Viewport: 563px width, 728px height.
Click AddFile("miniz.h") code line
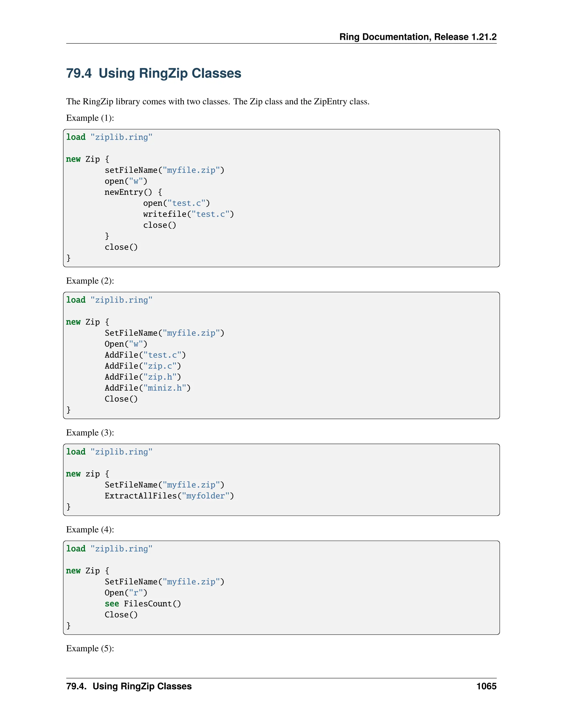click(147, 388)
